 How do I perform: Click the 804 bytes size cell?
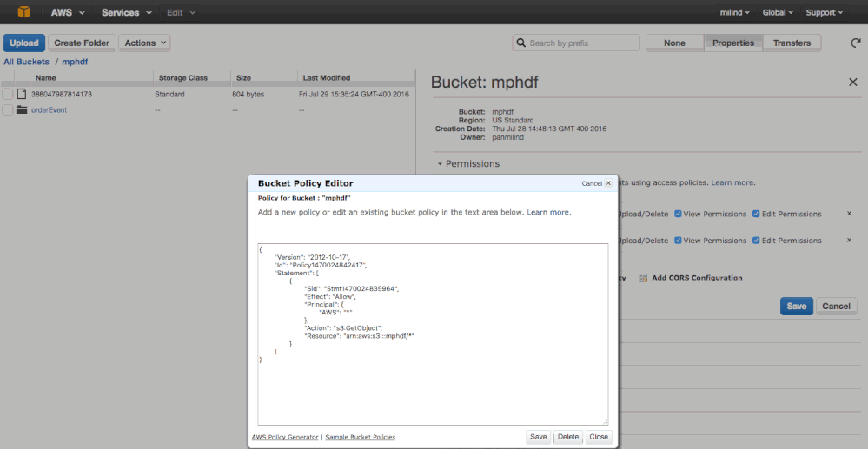coord(248,94)
